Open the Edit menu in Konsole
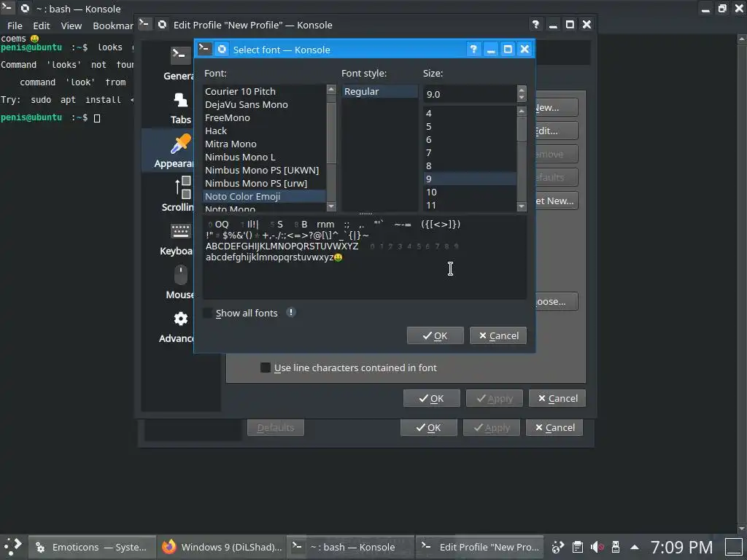Screen dimensions: 747x560 pyautogui.click(x=42, y=26)
